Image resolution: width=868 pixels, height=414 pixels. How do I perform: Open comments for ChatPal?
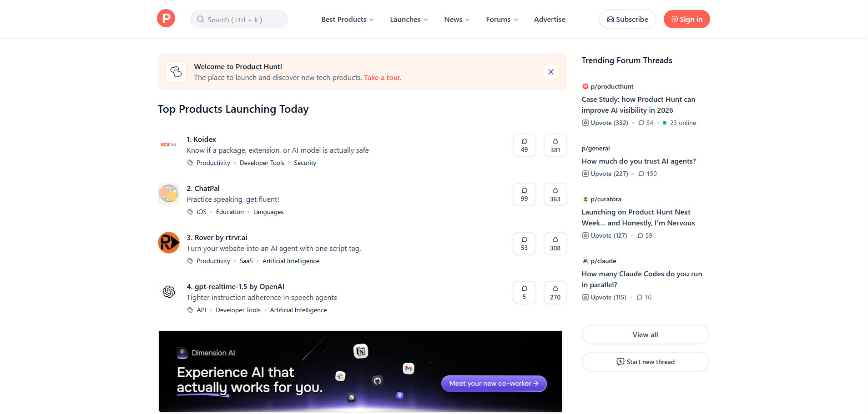[x=524, y=195]
